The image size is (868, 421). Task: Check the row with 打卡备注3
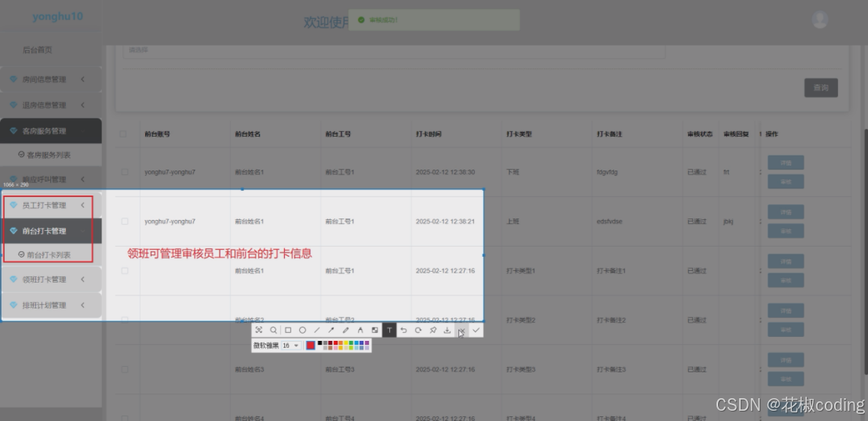tap(125, 369)
